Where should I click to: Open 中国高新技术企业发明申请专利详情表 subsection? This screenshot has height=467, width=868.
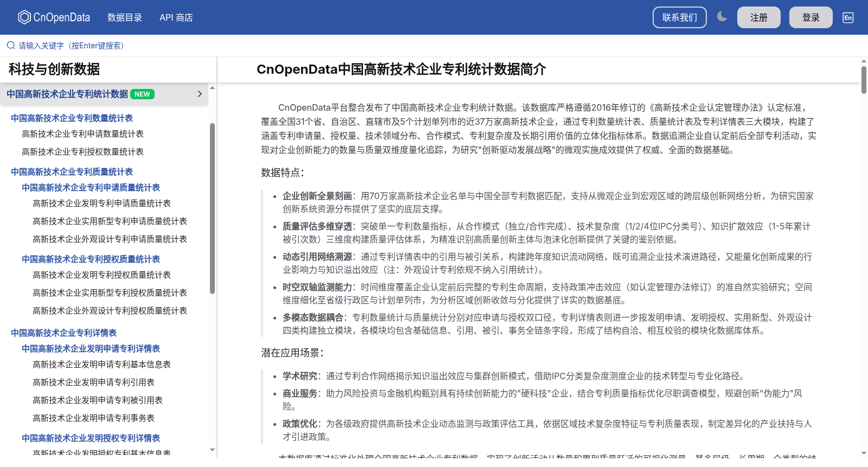91,348
